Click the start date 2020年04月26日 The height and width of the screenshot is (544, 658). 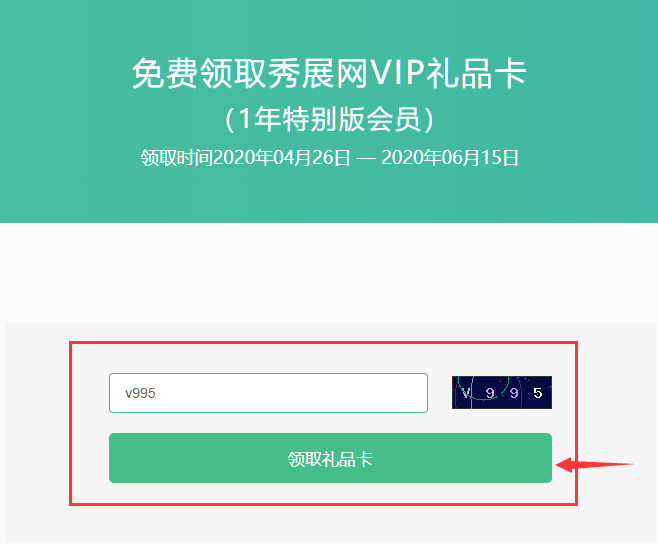click(282, 158)
